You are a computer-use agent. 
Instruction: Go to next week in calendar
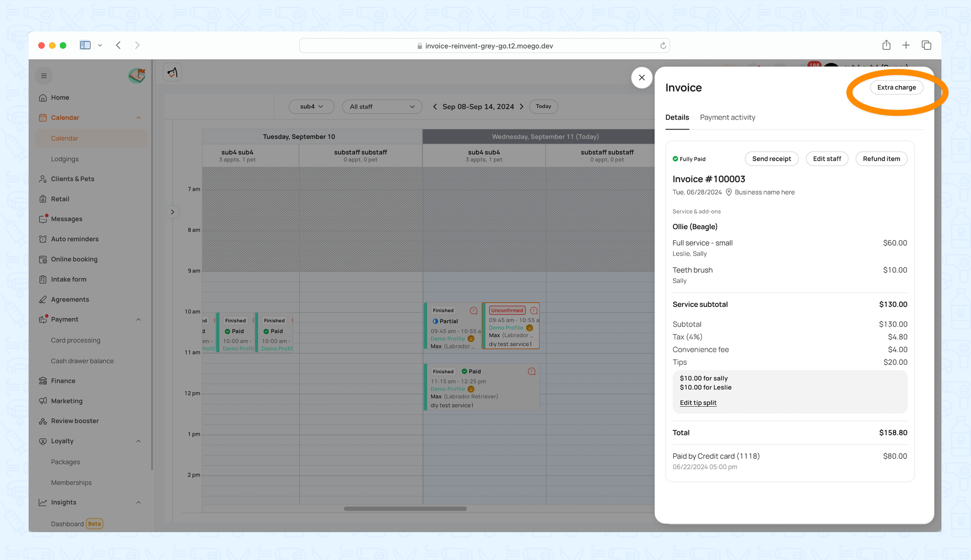tap(522, 107)
